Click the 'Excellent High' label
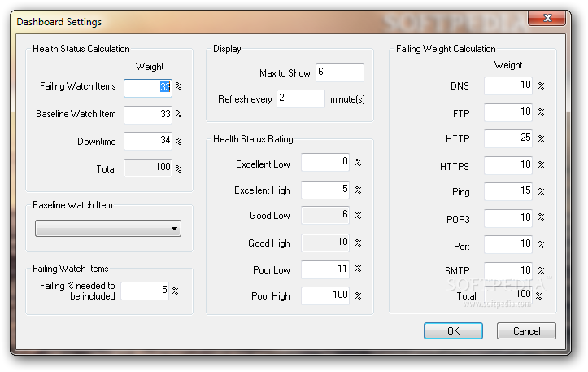 pyautogui.click(x=262, y=190)
